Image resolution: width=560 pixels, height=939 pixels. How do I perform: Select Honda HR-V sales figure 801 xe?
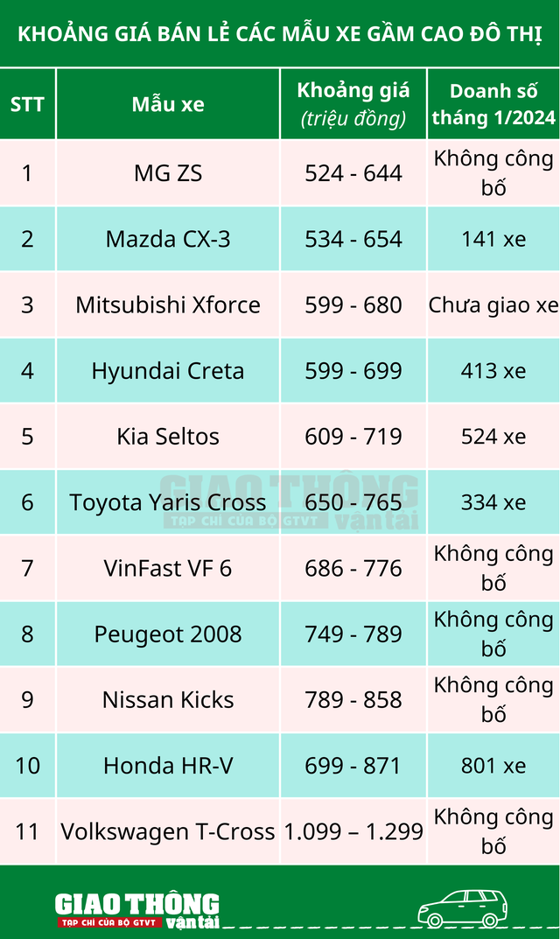click(x=493, y=766)
